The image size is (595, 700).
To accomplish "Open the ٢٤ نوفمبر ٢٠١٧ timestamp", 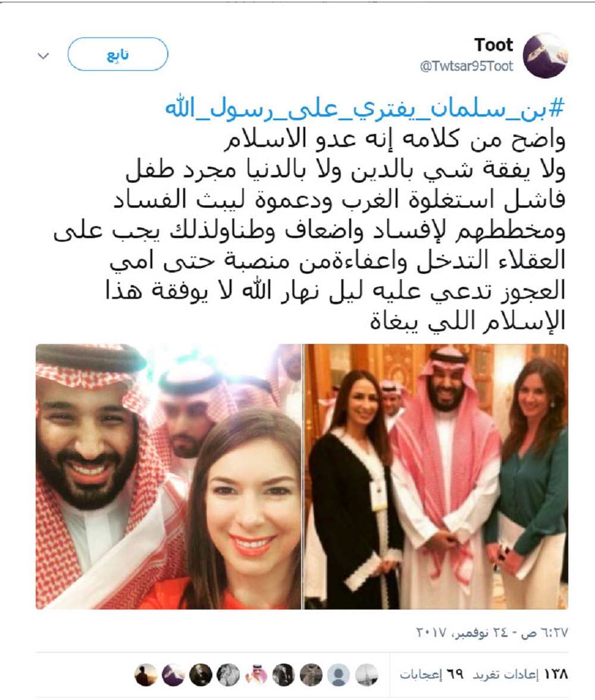I will click(491, 633).
